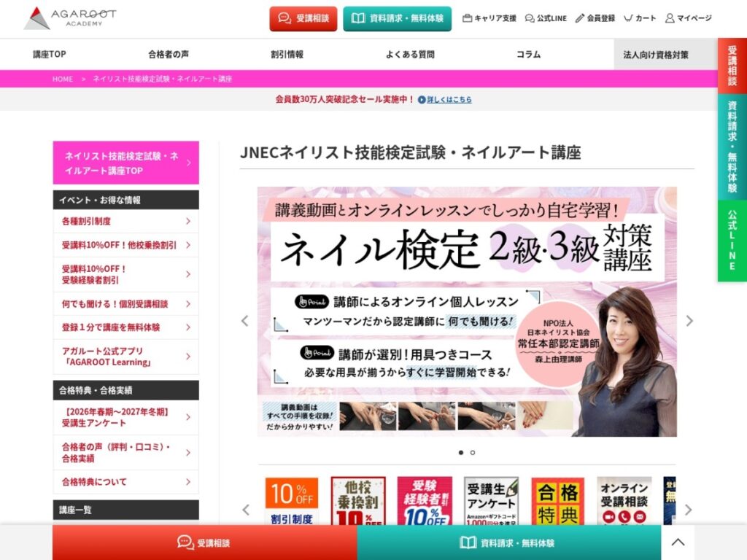Select 合格者の声 navigation item
Viewport: 747px width, 560px height.
pos(169,54)
